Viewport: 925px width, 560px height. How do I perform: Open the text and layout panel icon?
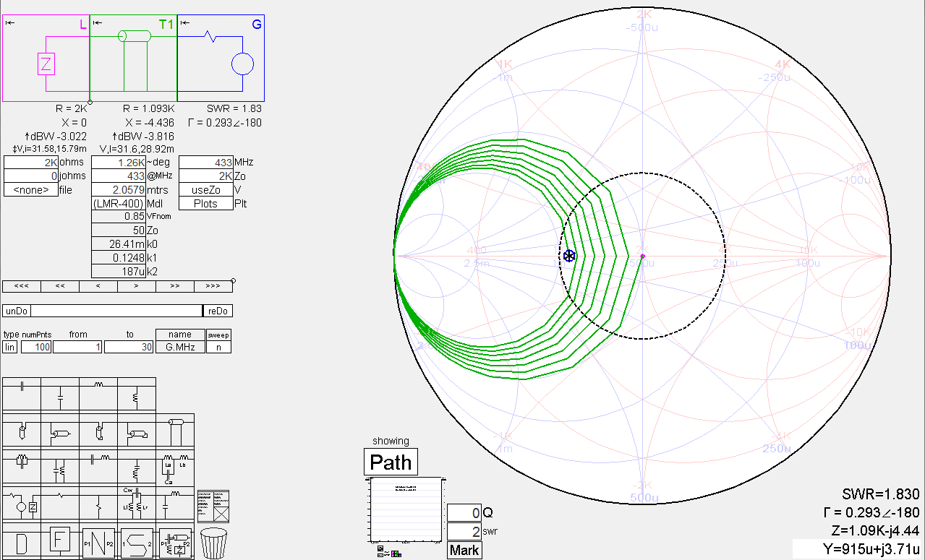(x=213, y=507)
